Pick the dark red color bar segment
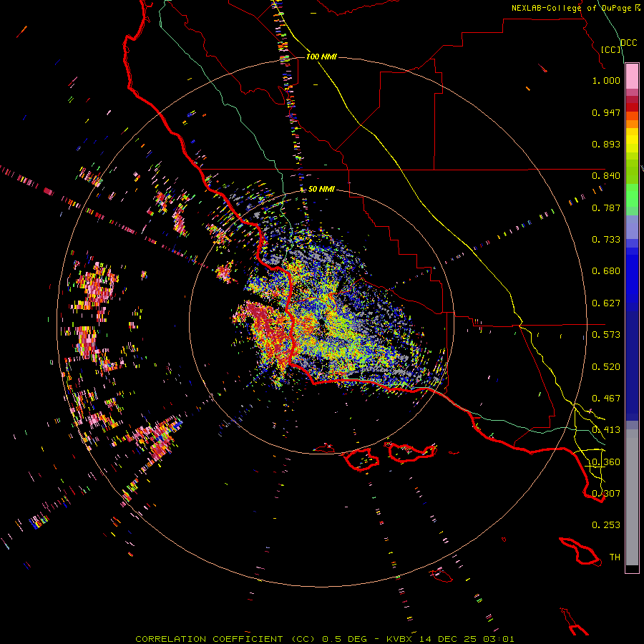This screenshot has height=644, width=644. click(632, 107)
